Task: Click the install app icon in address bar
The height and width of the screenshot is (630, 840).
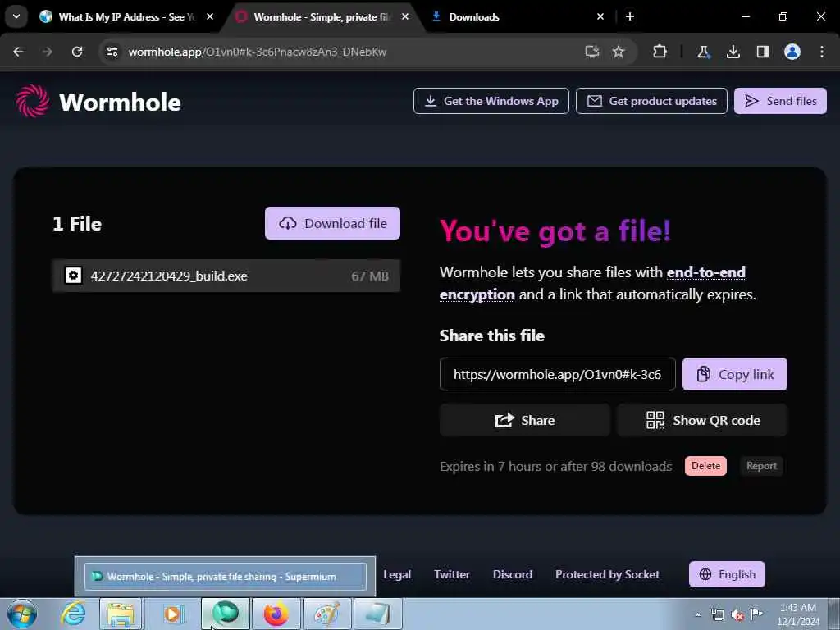Action: click(592, 52)
